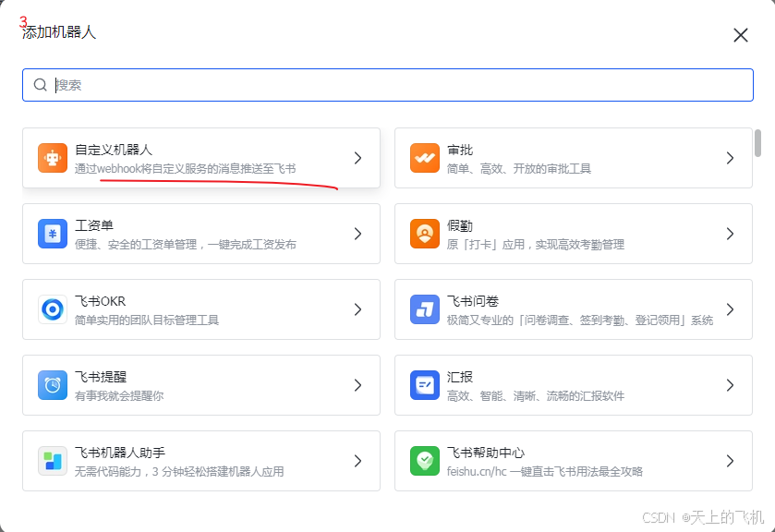
Task: Click description 简单实用的团队目标管理工具
Action: [x=146, y=320]
